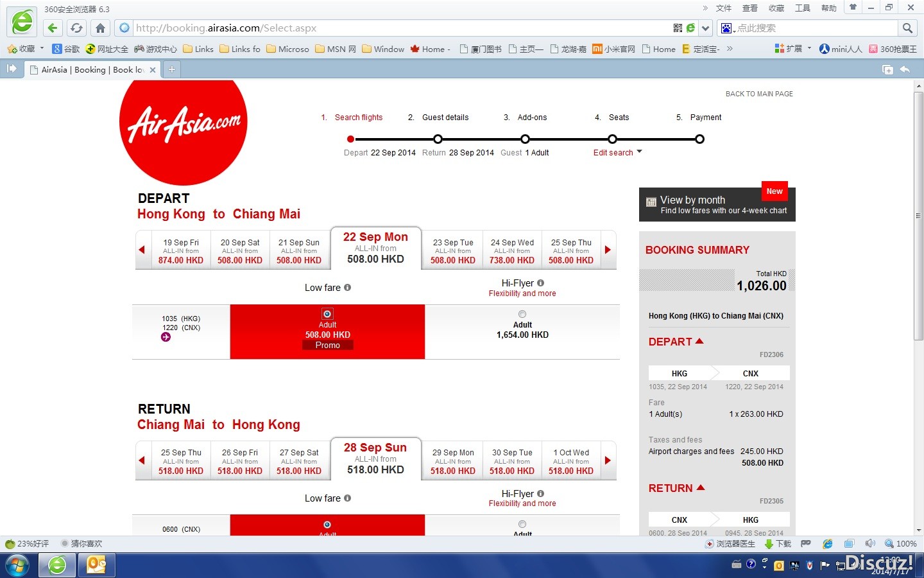Show later depart dates with right arrow
This screenshot has width=924, height=578.
tap(608, 250)
